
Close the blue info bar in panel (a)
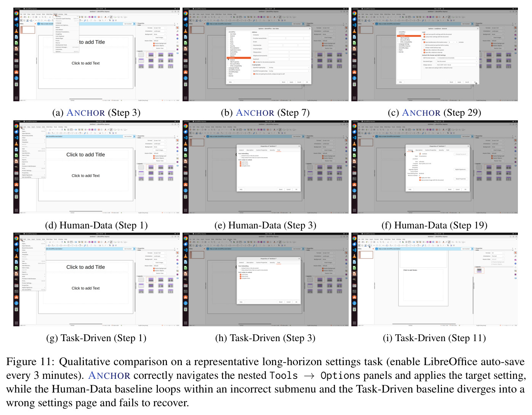click(x=133, y=24)
